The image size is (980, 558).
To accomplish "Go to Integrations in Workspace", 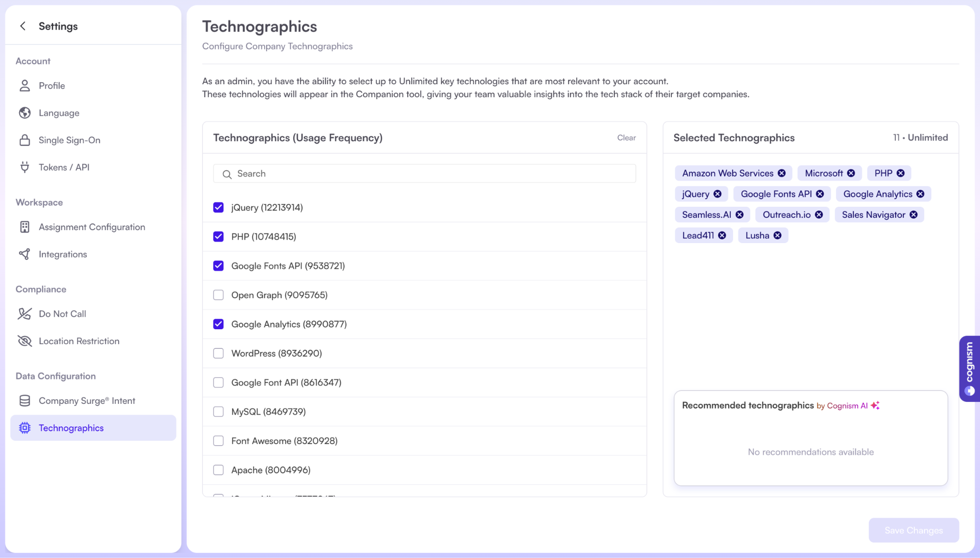I will click(63, 255).
